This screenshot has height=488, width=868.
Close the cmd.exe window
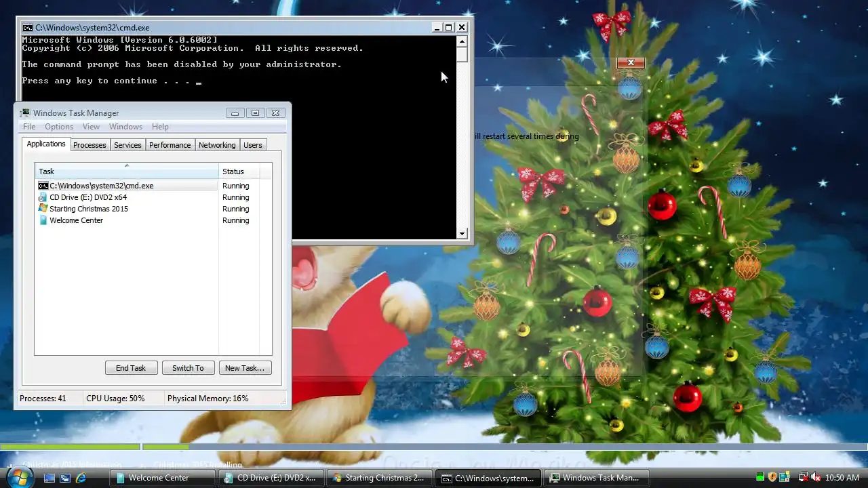tap(462, 28)
